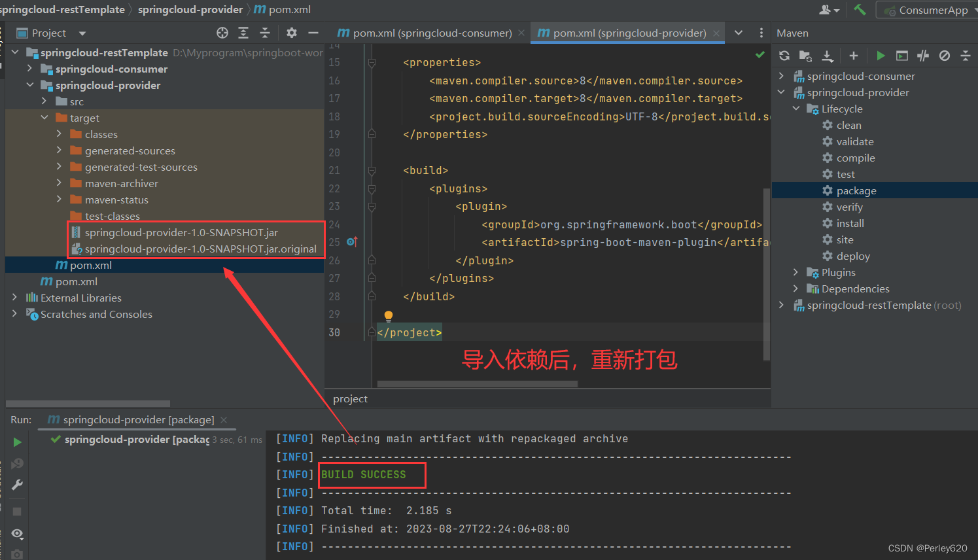Viewport: 978px width, 560px height.
Task: Select springcloud-provider-1.0-SNAPSHOT.jar file
Action: (x=181, y=232)
